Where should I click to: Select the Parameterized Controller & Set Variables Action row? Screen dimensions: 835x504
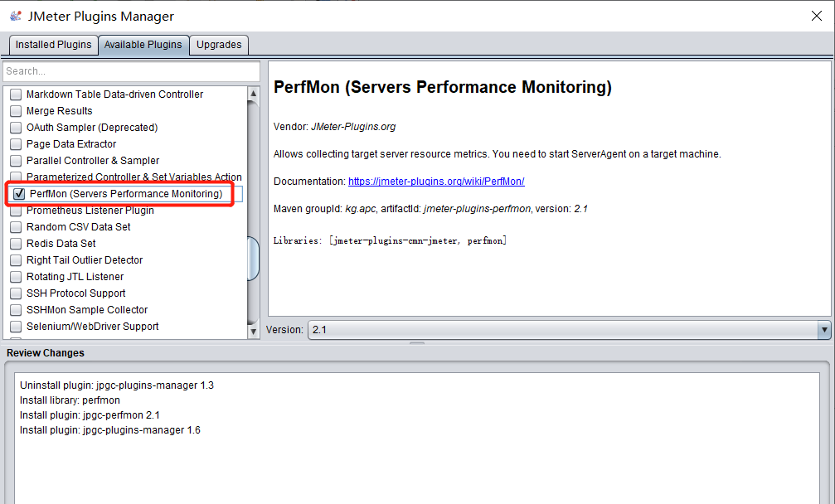126,177
